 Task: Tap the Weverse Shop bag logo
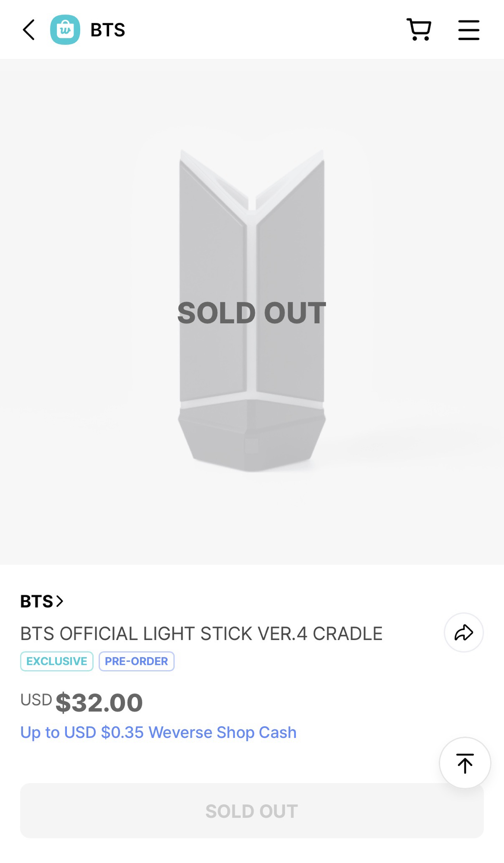pyautogui.click(x=65, y=30)
